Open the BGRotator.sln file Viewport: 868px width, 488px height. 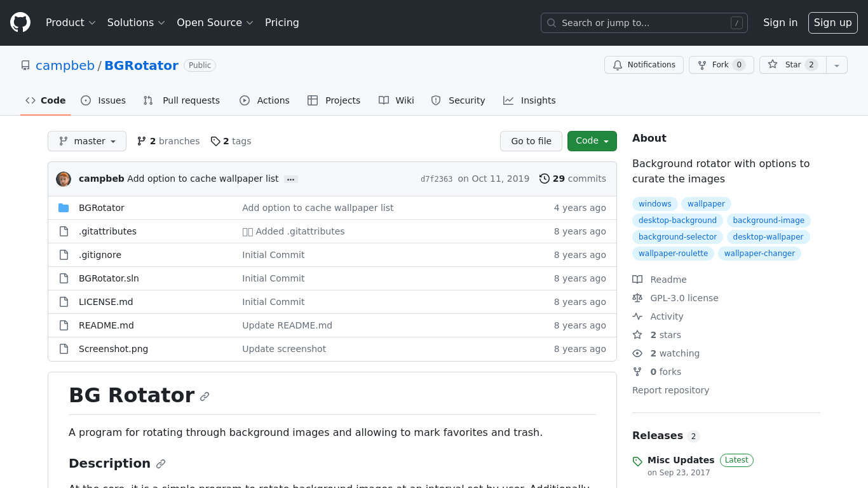click(109, 278)
